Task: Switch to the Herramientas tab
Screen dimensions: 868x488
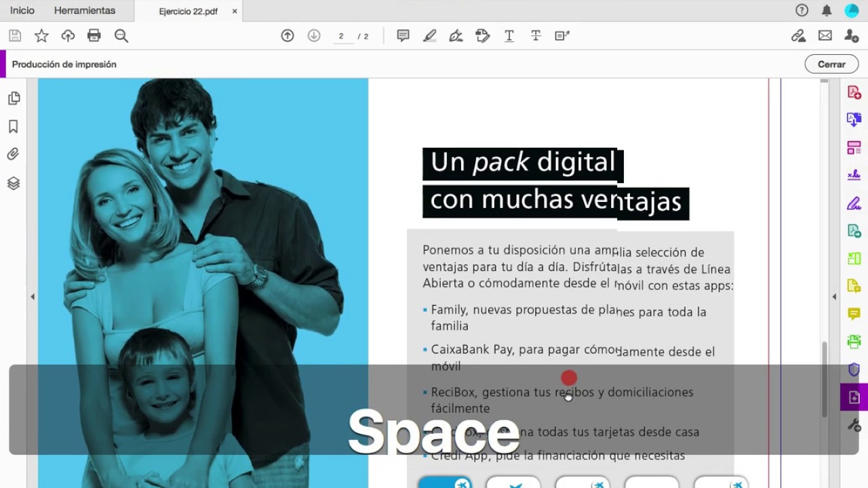Action: (x=85, y=10)
